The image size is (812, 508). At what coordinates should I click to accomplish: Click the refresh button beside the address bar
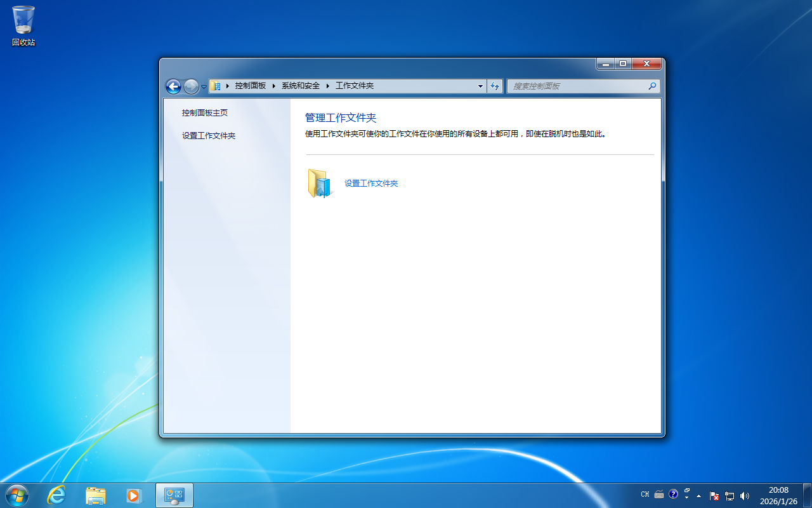coord(495,86)
